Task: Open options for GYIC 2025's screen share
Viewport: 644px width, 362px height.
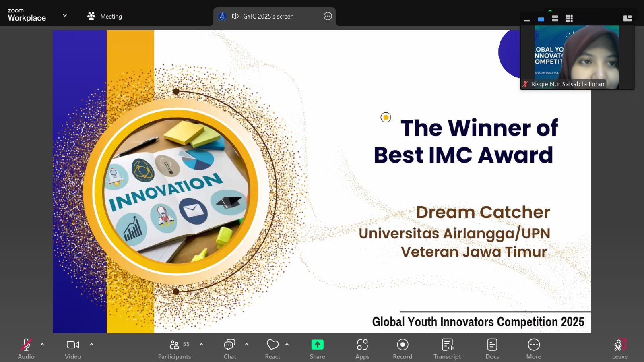Action: [328, 17]
